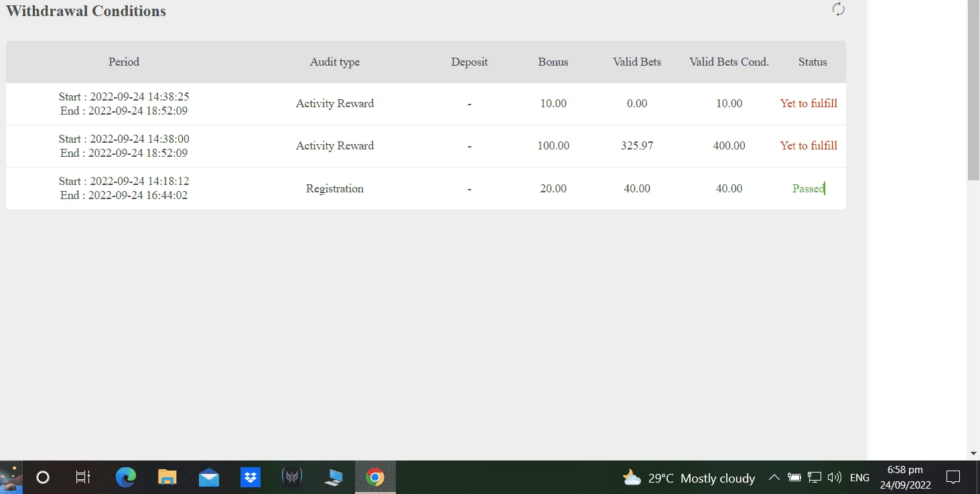The image size is (980, 494).
Task: Select the Registration audit type cell
Action: pos(335,188)
